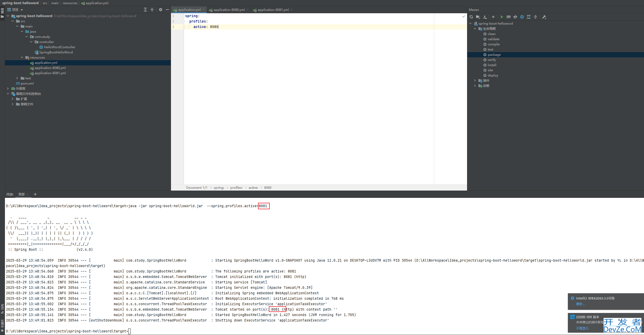
Task: Open Maven settings wrench menu
Action: pos(544,17)
